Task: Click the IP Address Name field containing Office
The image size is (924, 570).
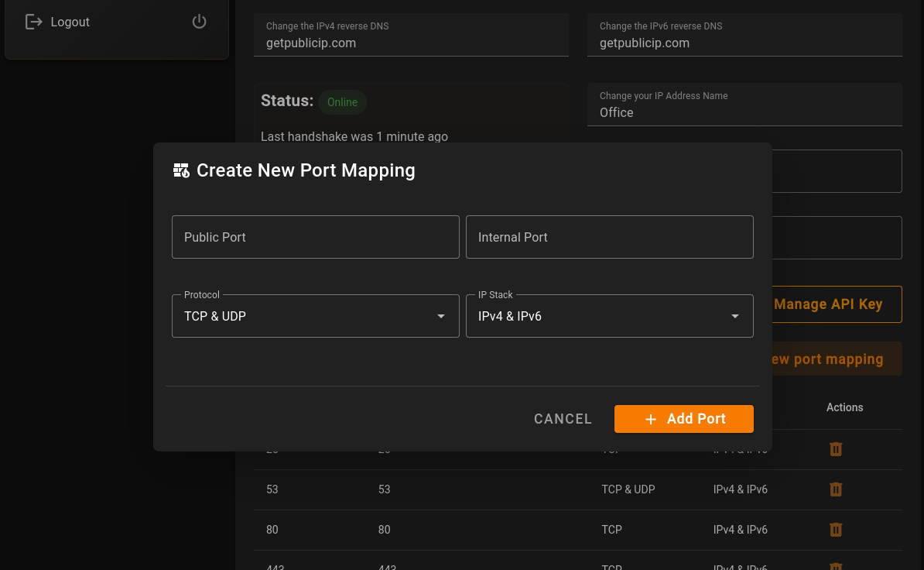Action: tap(744, 112)
